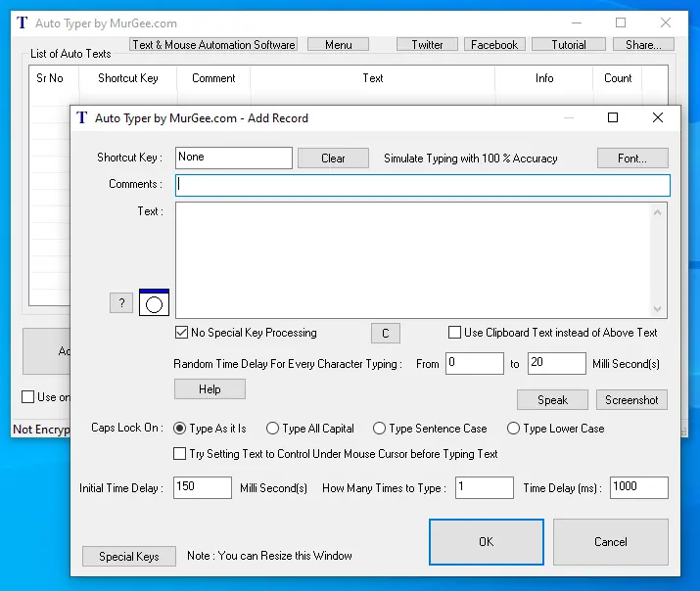This screenshot has width=700, height=591.
Task: Click the Comment column header
Action: click(213, 78)
